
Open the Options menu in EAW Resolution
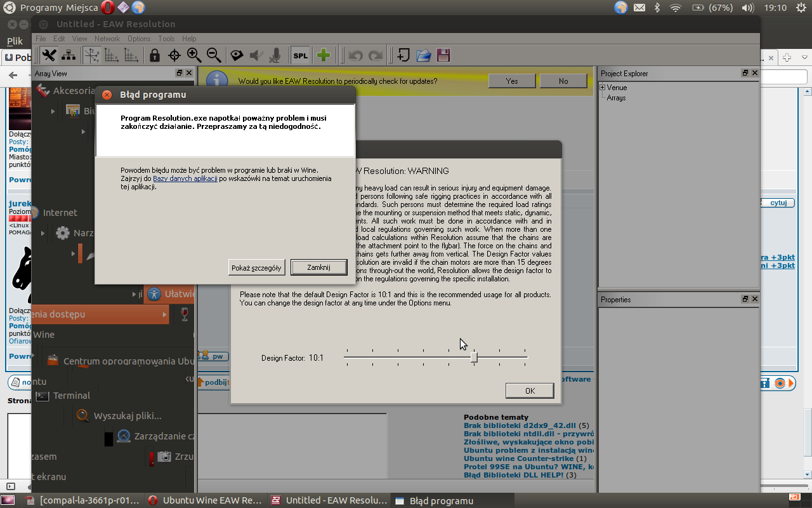pyautogui.click(x=139, y=39)
